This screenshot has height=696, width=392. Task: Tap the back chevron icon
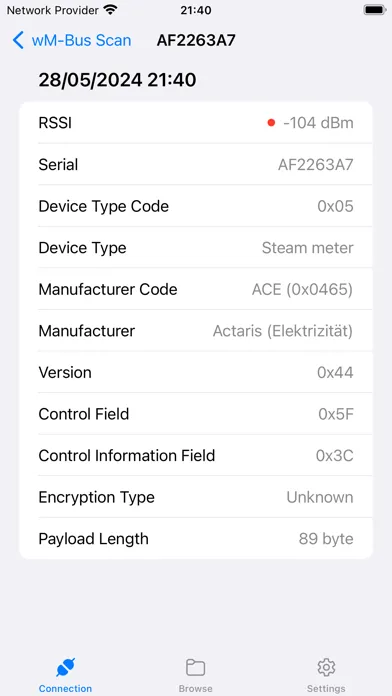click(x=18, y=40)
